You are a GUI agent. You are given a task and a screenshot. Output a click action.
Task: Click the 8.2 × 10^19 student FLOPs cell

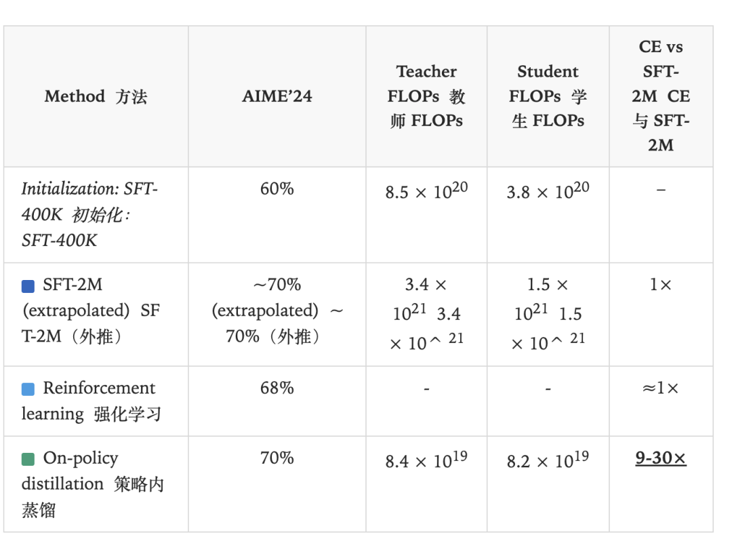548,460
